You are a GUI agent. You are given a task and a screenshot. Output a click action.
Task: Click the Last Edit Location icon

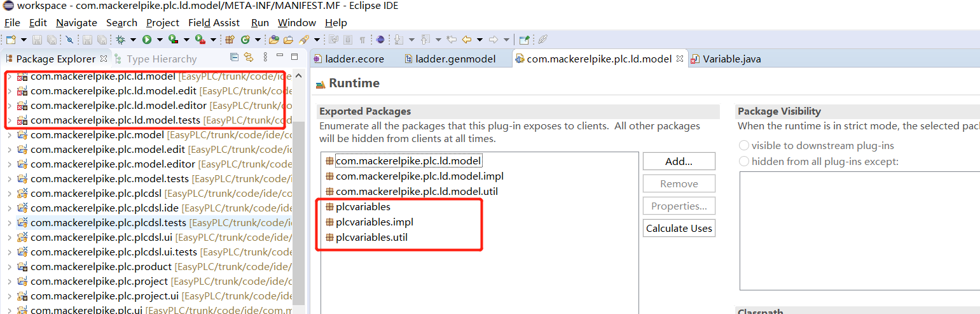pos(452,39)
